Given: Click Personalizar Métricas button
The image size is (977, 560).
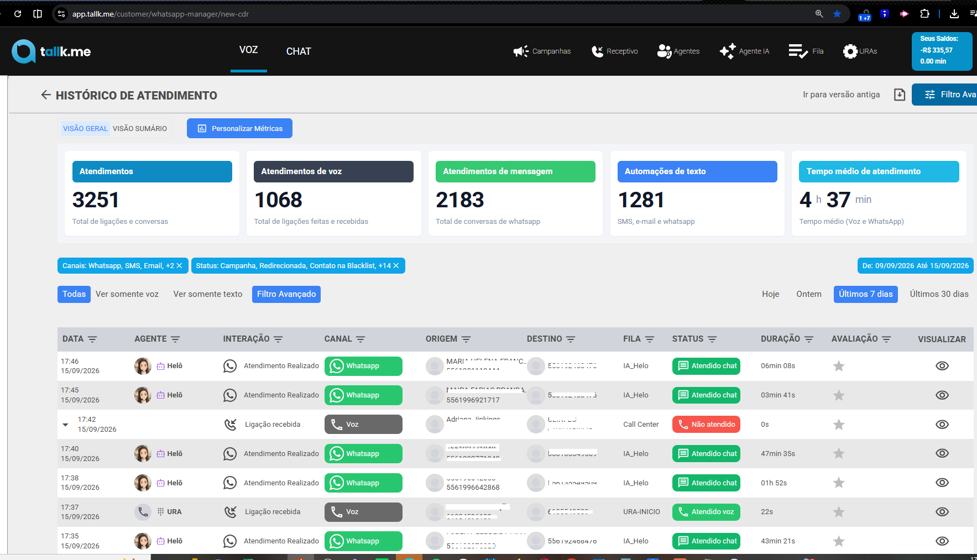Looking at the screenshot, I should point(239,128).
